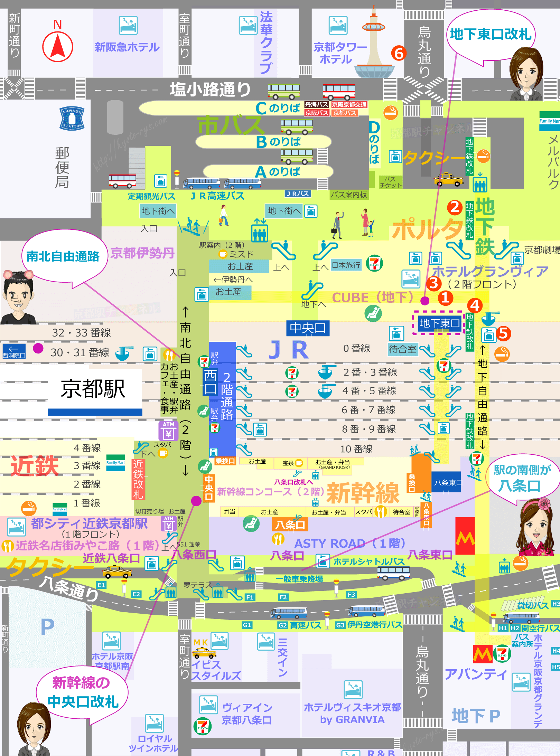The height and width of the screenshot is (756, 560).
Task: Click the yellow taxi above 八条通り
Action: pyautogui.click(x=117, y=572)
